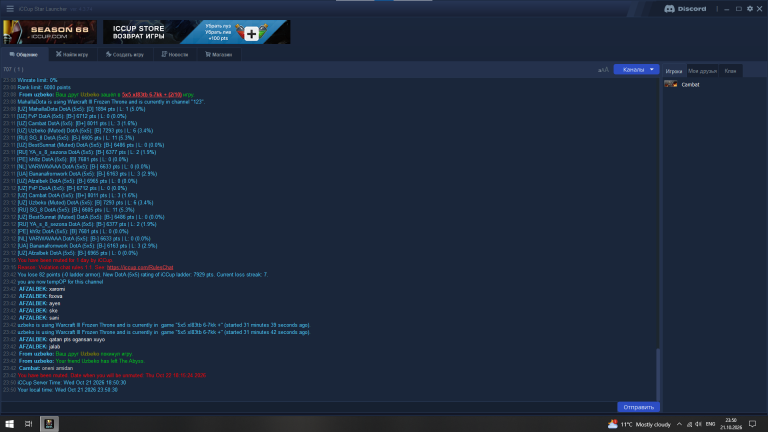This screenshot has width=768, height=432.
Task: Open the Windows notification center
Action: [x=753, y=424]
